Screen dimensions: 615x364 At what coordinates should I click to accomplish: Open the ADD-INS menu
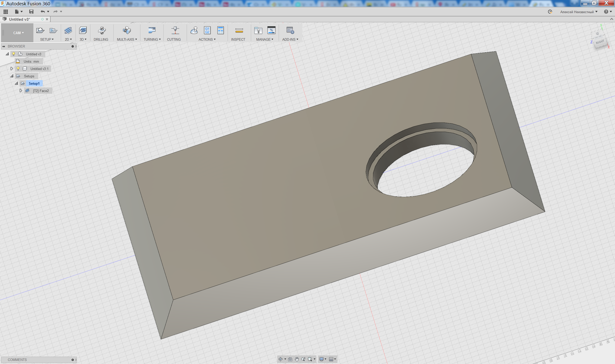(290, 39)
